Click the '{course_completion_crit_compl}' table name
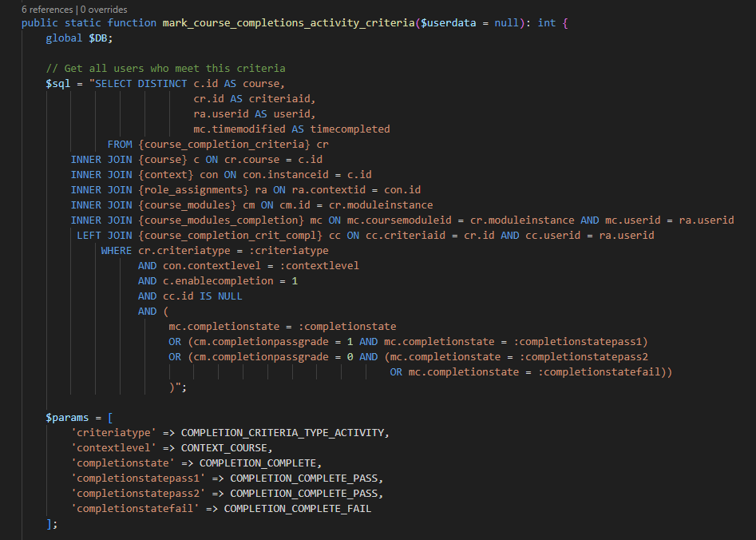This screenshot has width=756, height=540. pyautogui.click(x=231, y=236)
